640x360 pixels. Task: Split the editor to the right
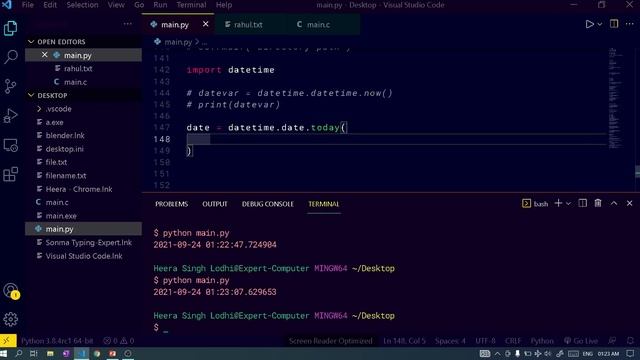pyautogui.click(x=614, y=24)
